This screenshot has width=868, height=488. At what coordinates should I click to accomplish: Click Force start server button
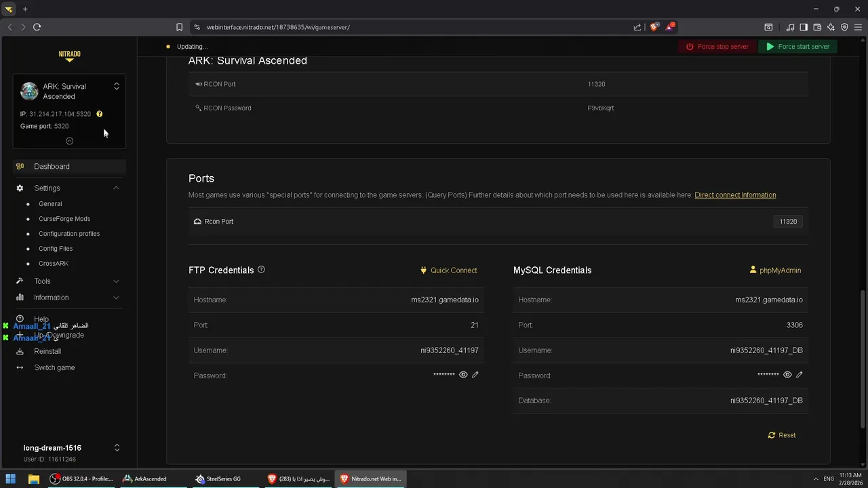[x=798, y=47]
